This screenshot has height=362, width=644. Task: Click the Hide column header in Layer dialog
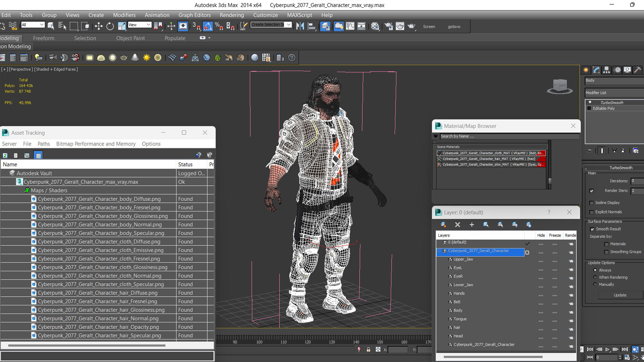(x=541, y=235)
